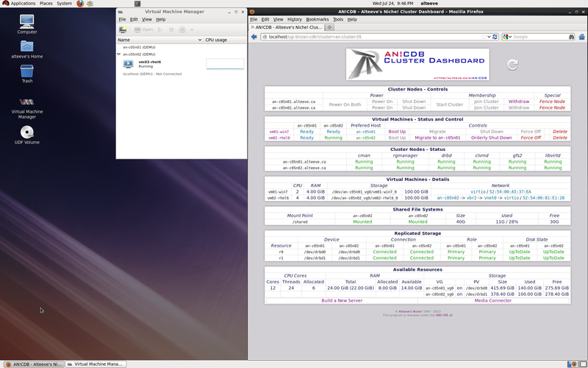Open the Bookmarks menu in Firefox
The width and height of the screenshot is (588, 368).
[317, 19]
